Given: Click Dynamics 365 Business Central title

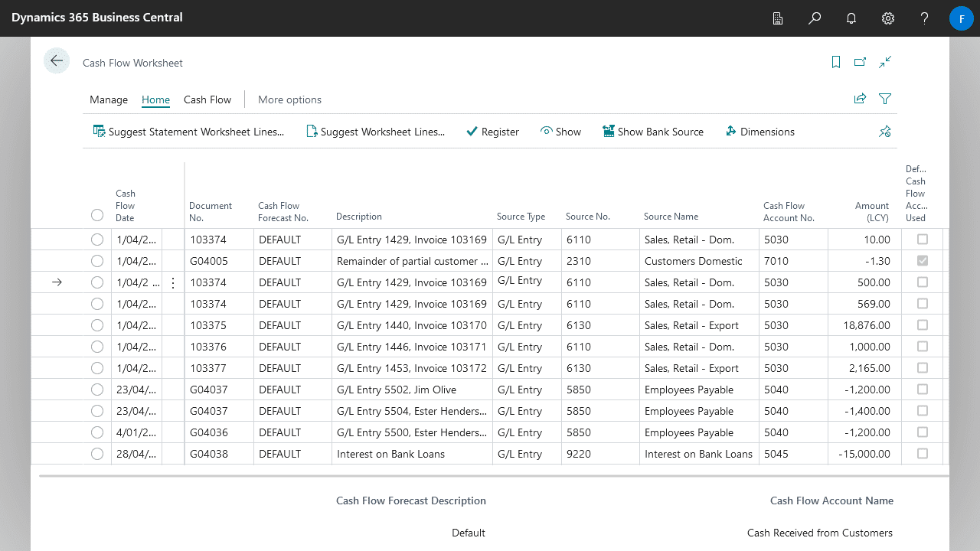Looking at the screenshot, I should click(x=97, y=17).
